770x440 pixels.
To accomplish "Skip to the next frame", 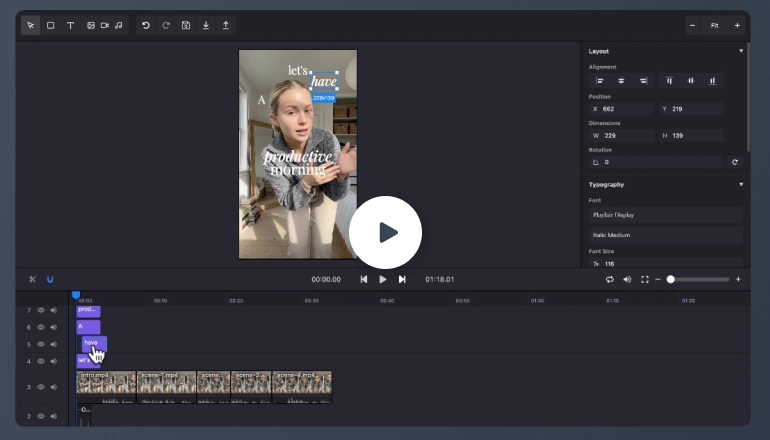I will pos(402,279).
